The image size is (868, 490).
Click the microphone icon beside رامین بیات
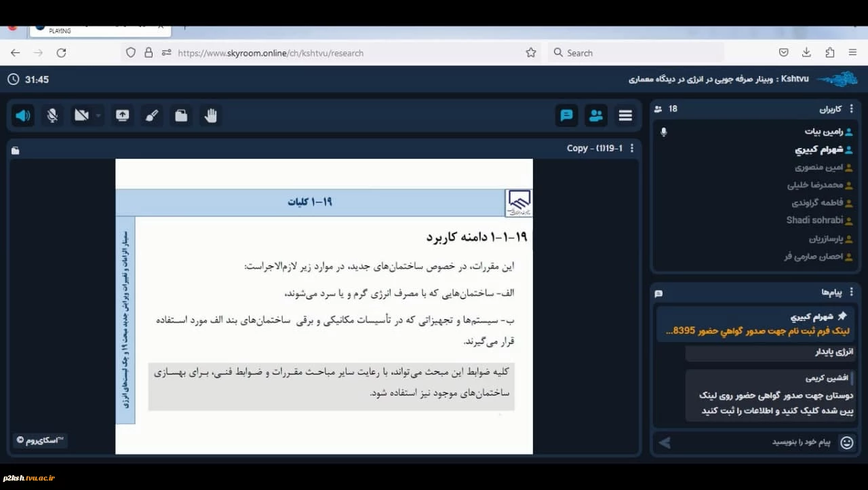664,132
